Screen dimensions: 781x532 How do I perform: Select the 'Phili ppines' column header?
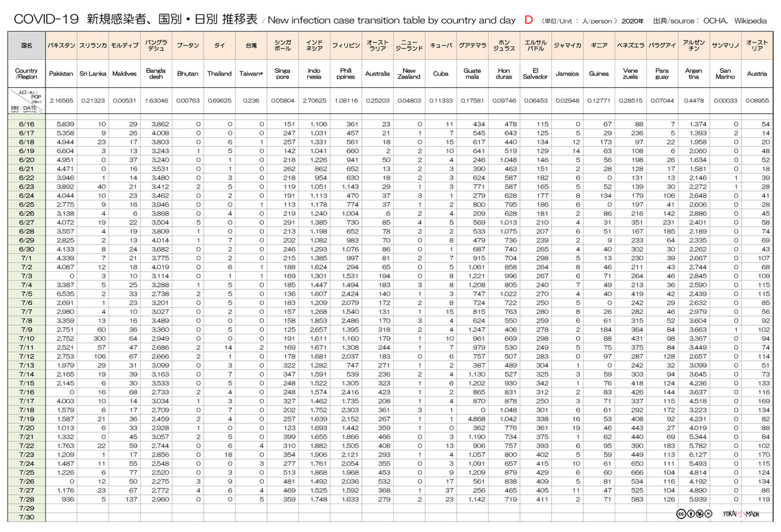[346, 73]
